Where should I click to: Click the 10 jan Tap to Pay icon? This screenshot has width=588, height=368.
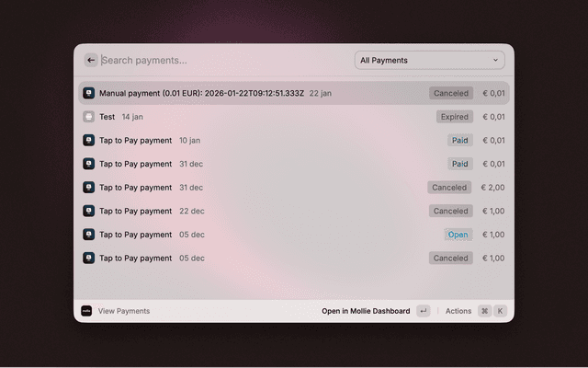coord(88,141)
